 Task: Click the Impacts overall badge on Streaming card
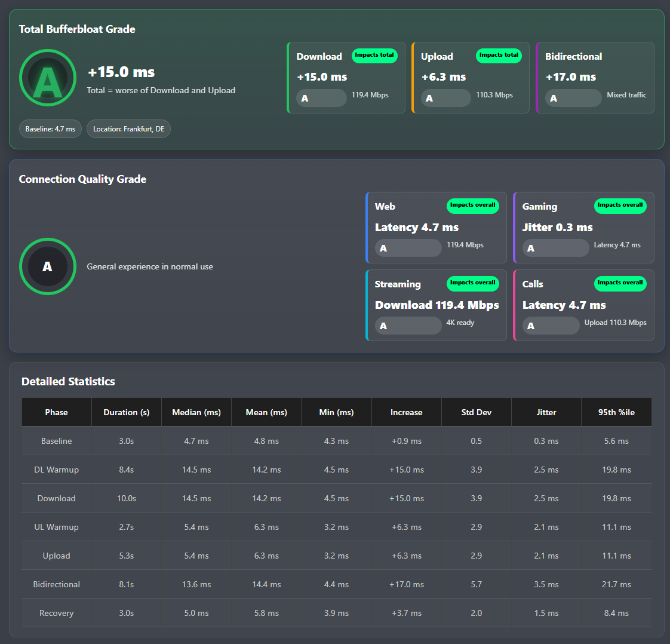pyautogui.click(x=472, y=283)
